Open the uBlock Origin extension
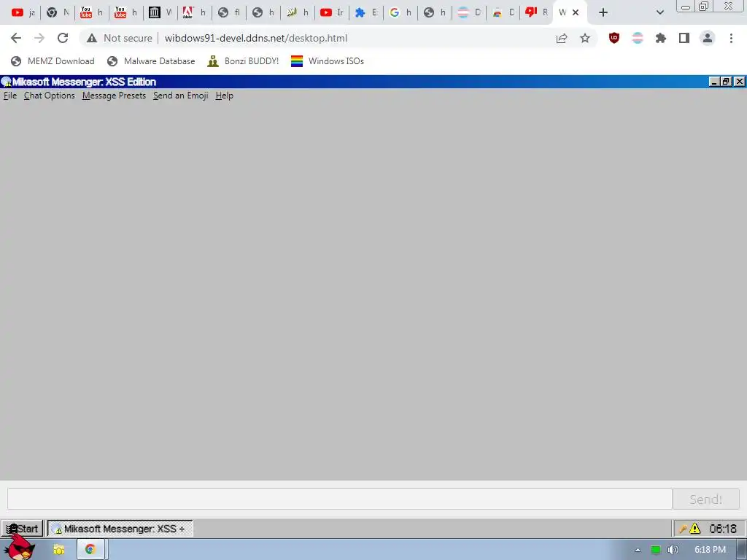The width and height of the screenshot is (747, 560). (614, 38)
